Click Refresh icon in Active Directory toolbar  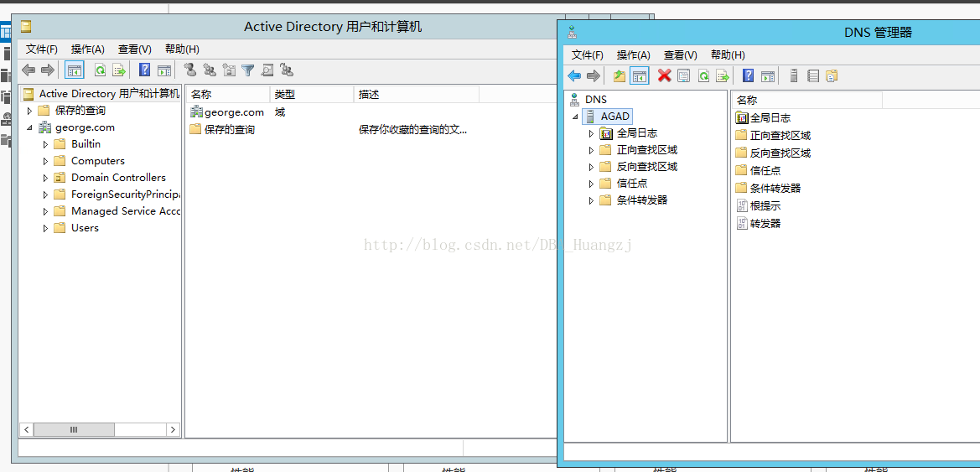point(100,70)
